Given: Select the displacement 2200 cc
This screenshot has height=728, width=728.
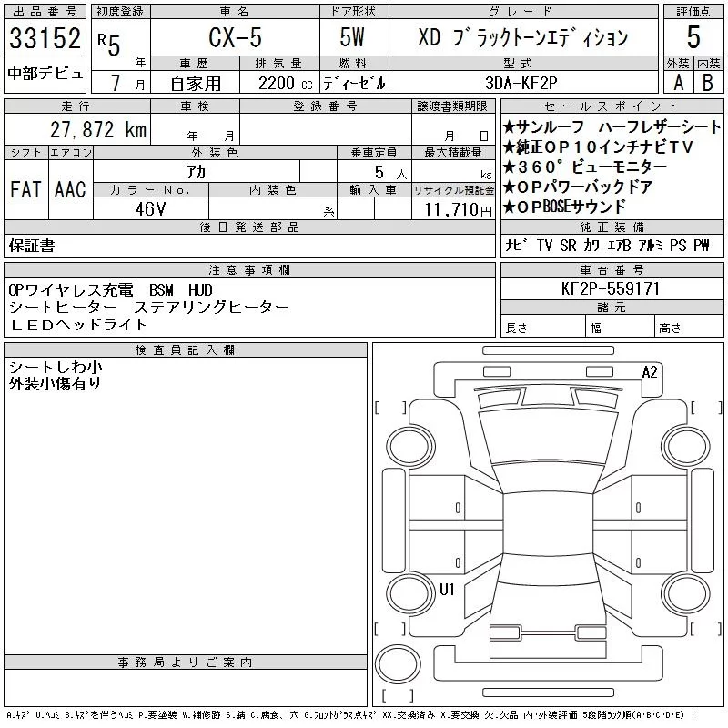Looking at the screenshot, I should tap(285, 83).
